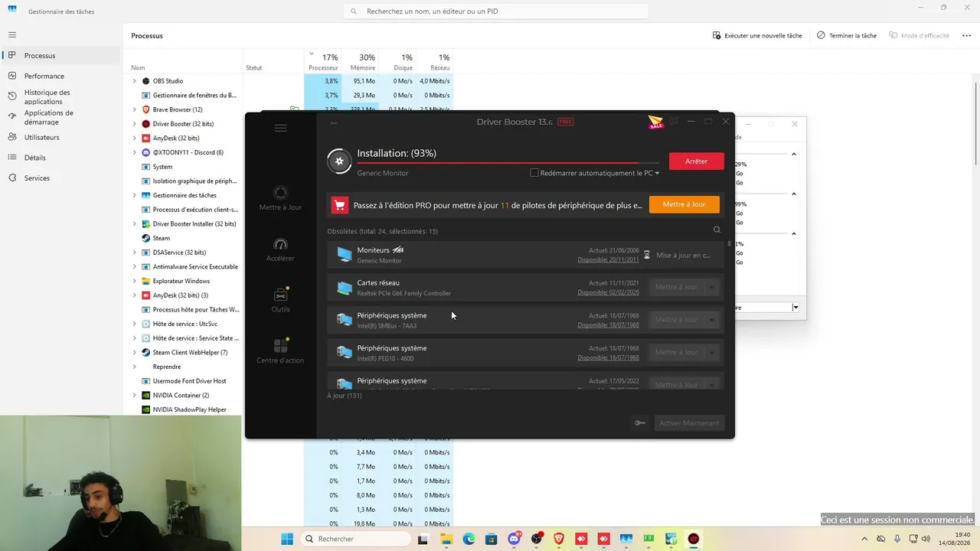Expand the OBS Studio process group
Image resolution: width=980 pixels, height=551 pixels.
click(x=134, y=81)
